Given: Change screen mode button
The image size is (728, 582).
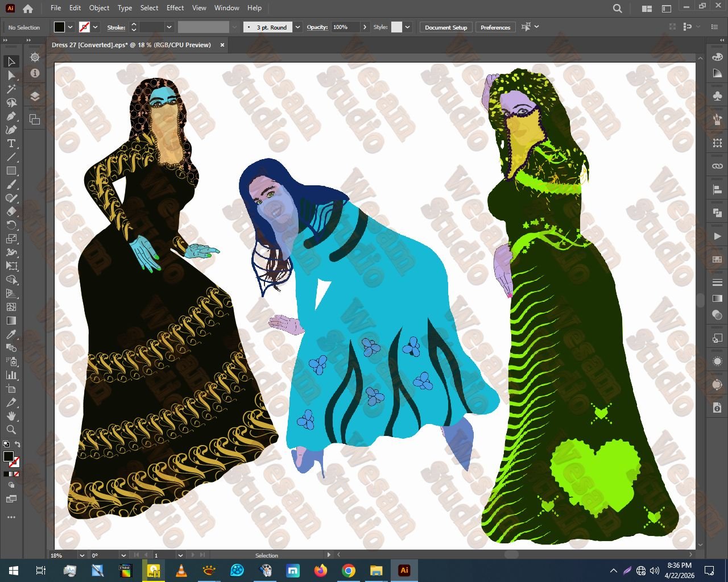Looking at the screenshot, I should pos(11,499).
